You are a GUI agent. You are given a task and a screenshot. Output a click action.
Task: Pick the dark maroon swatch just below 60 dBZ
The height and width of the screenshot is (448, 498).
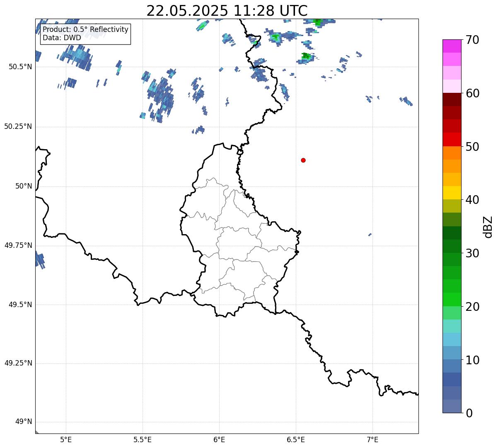tap(452, 99)
